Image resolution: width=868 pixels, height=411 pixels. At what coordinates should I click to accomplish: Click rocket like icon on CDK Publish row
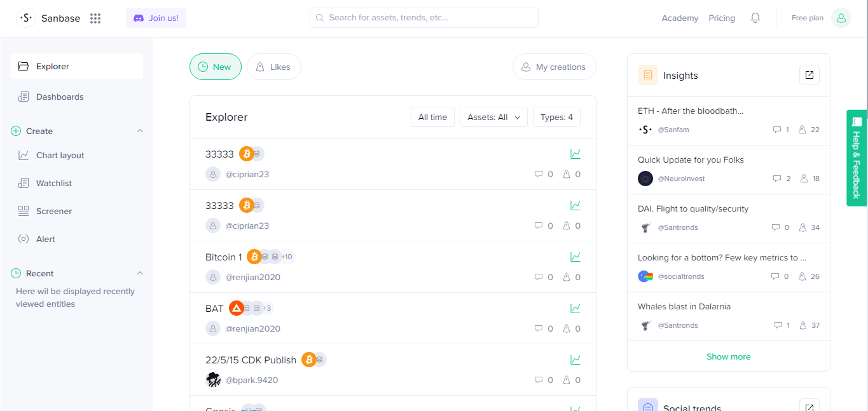click(x=567, y=380)
